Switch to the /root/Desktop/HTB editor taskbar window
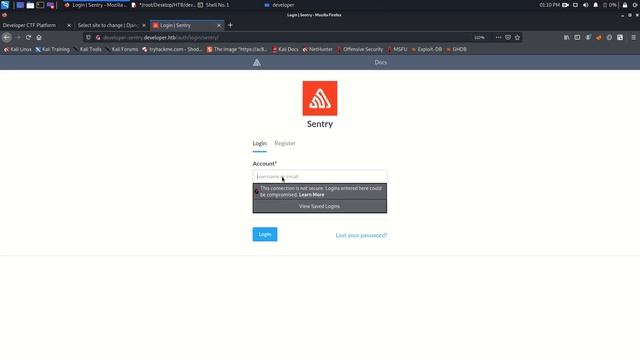The width and height of the screenshot is (640, 360). coord(163,5)
